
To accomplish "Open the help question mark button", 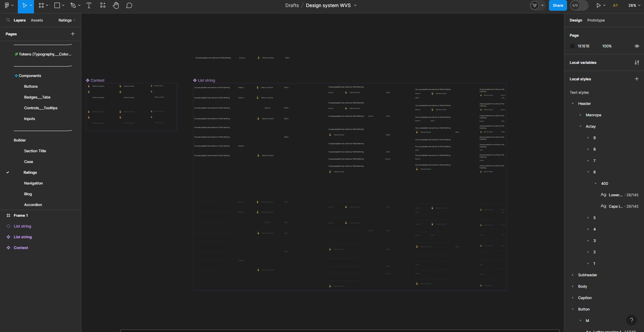I will click(632, 320).
